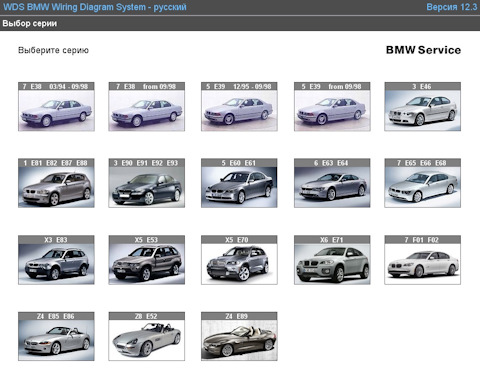Select the 7 E38 from 09/98 series thumbnail

coord(147,107)
